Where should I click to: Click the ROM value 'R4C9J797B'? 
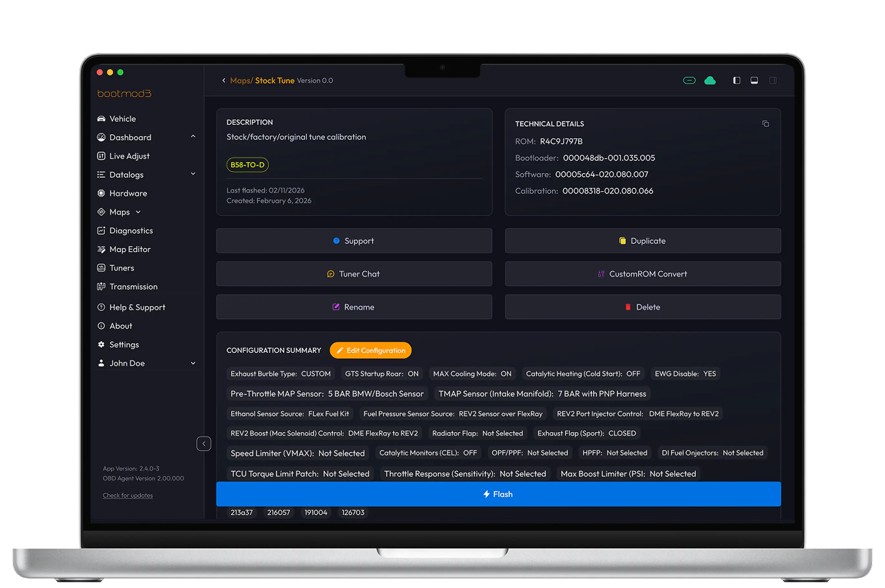click(561, 142)
